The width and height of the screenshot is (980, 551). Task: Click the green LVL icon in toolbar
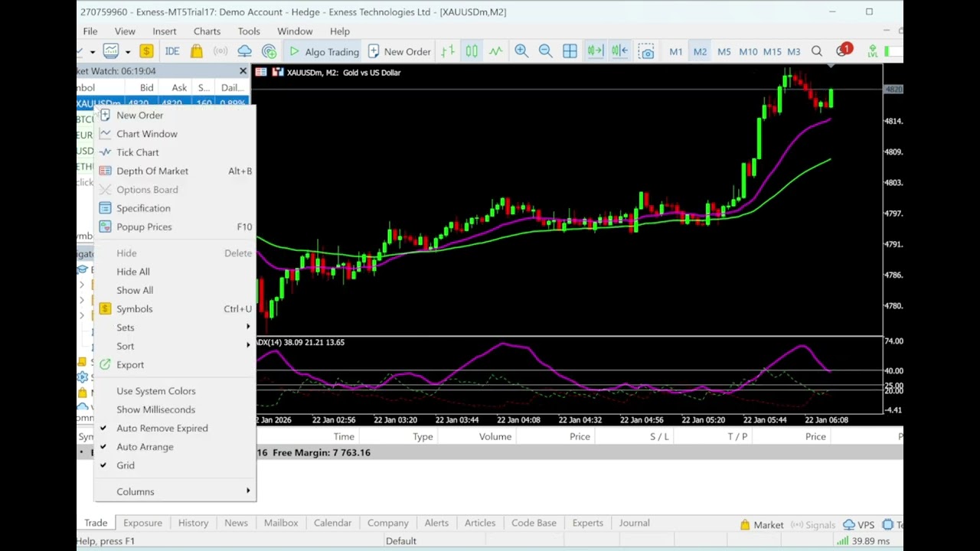(872, 51)
